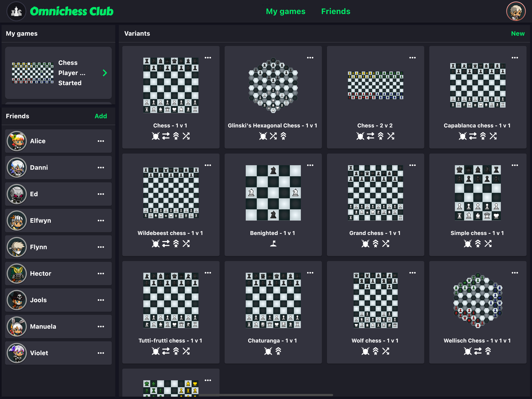The height and width of the screenshot is (399, 532).
Task: Open more options on Wellisch Chess card
Action: coord(515,273)
